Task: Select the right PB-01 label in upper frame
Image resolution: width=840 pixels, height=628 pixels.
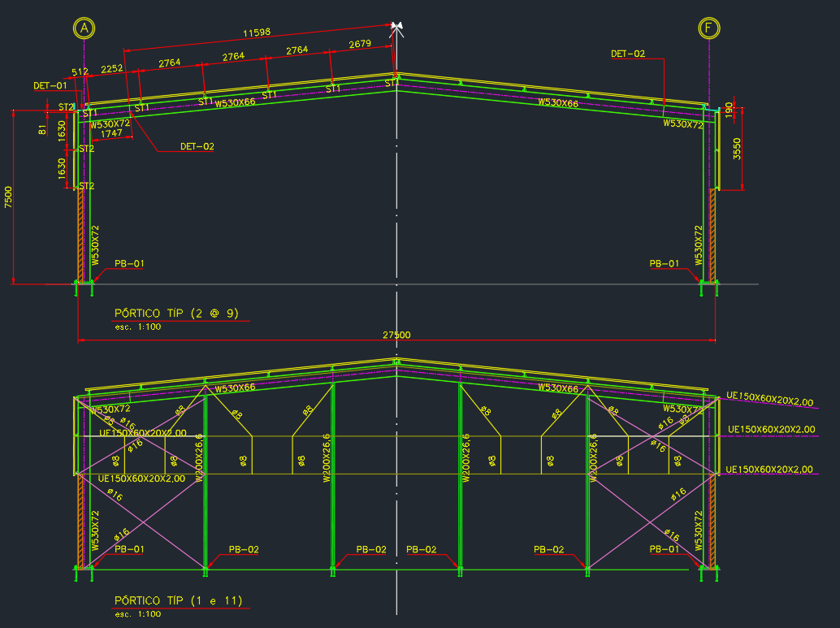Action: click(x=664, y=263)
